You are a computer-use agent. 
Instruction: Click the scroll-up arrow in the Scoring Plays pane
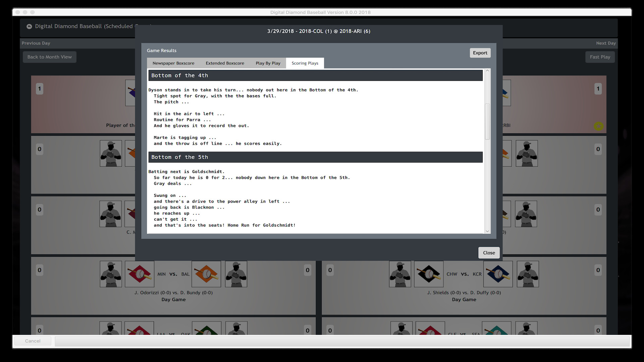point(487,70)
